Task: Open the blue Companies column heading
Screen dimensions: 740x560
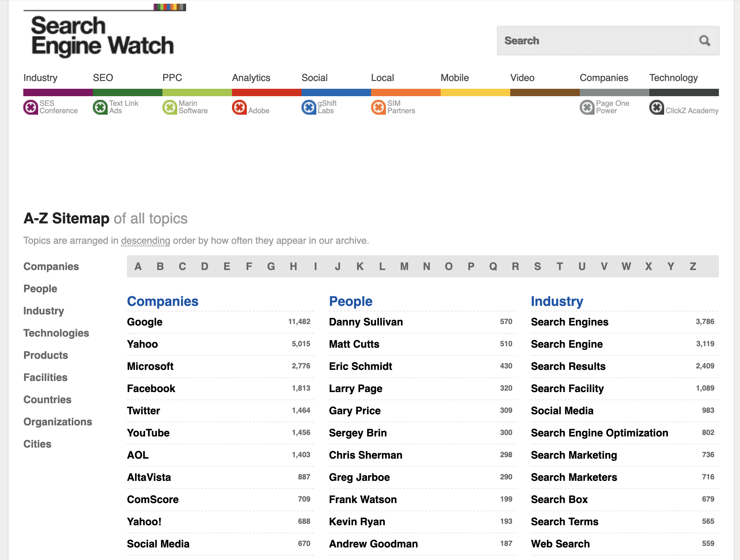Action: pyautogui.click(x=163, y=301)
